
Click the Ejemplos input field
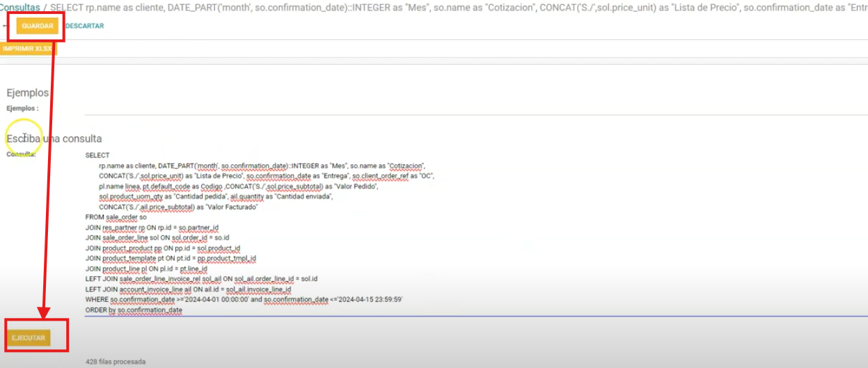[x=473, y=109]
